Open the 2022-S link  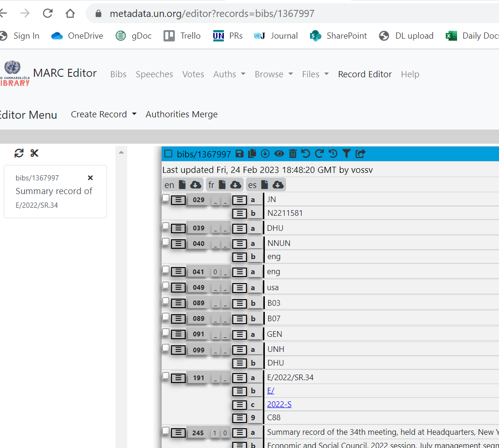click(279, 404)
